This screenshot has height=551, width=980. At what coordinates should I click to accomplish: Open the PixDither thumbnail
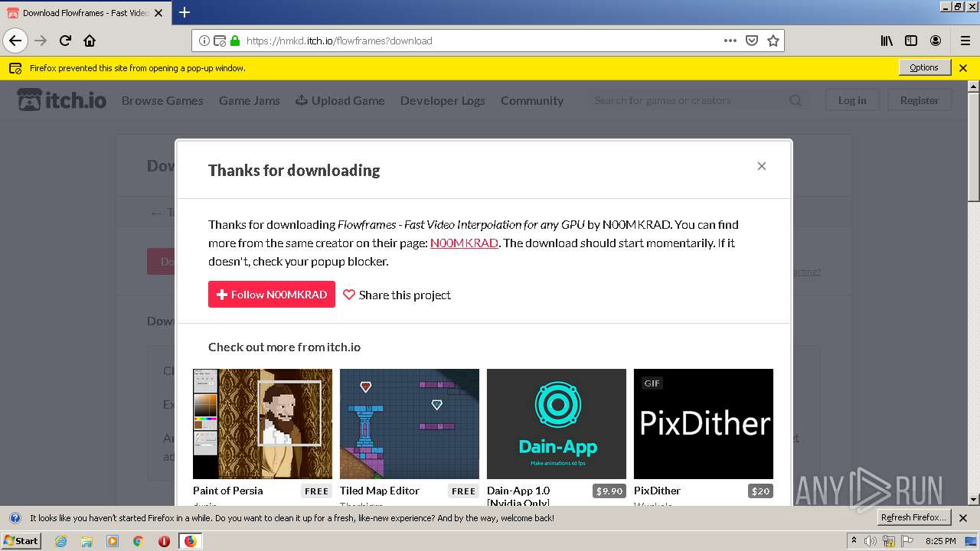click(704, 424)
